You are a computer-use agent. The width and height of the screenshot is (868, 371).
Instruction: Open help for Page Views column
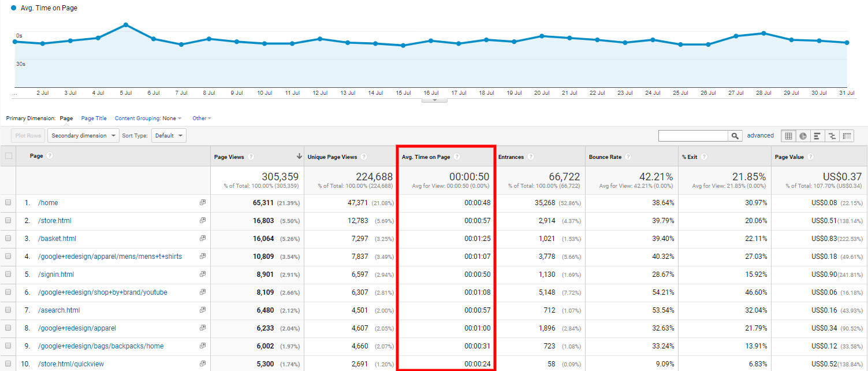coord(251,157)
